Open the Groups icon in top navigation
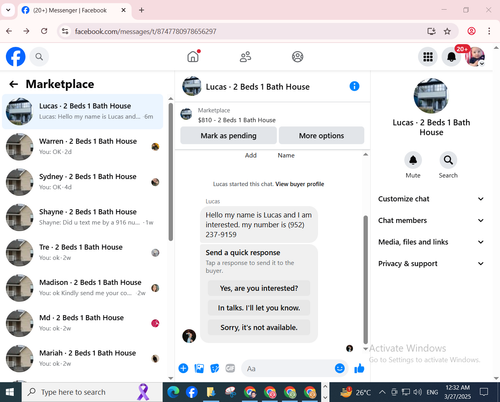This screenshot has width=500, height=402. pyautogui.click(x=298, y=57)
